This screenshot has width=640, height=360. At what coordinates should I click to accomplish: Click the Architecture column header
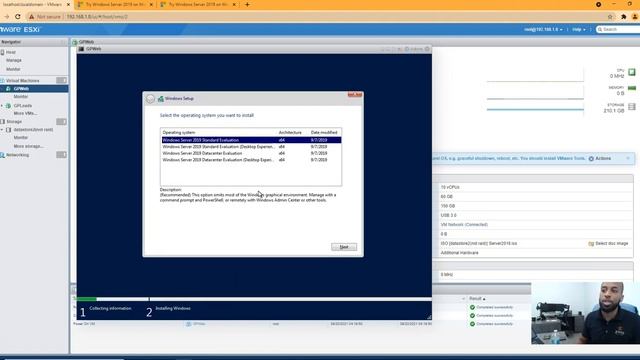(290, 133)
